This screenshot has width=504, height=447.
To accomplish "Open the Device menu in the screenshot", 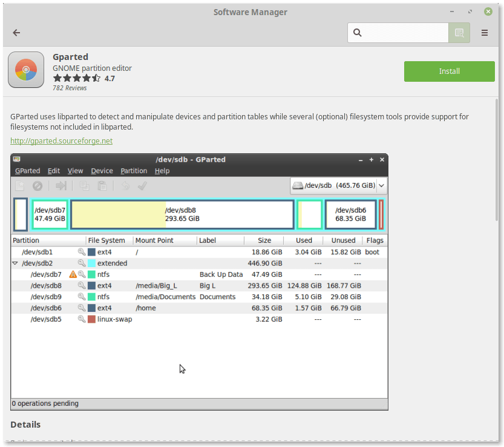I will (102, 171).
